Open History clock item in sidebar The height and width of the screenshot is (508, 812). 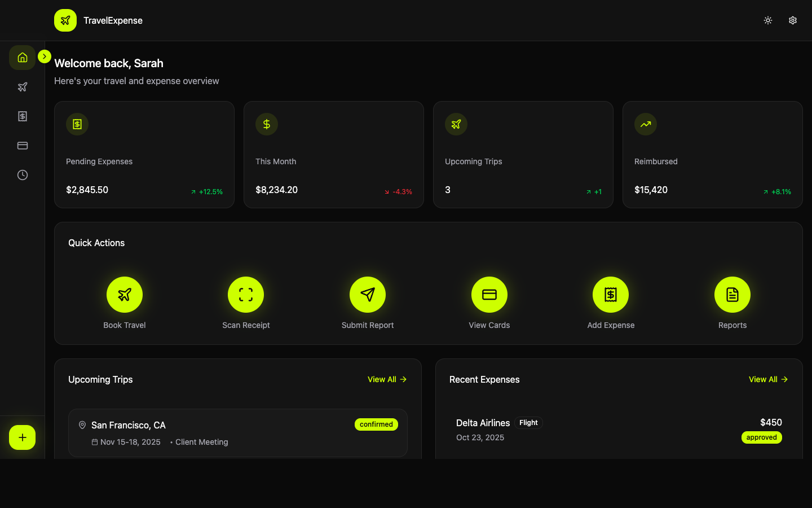(x=23, y=175)
